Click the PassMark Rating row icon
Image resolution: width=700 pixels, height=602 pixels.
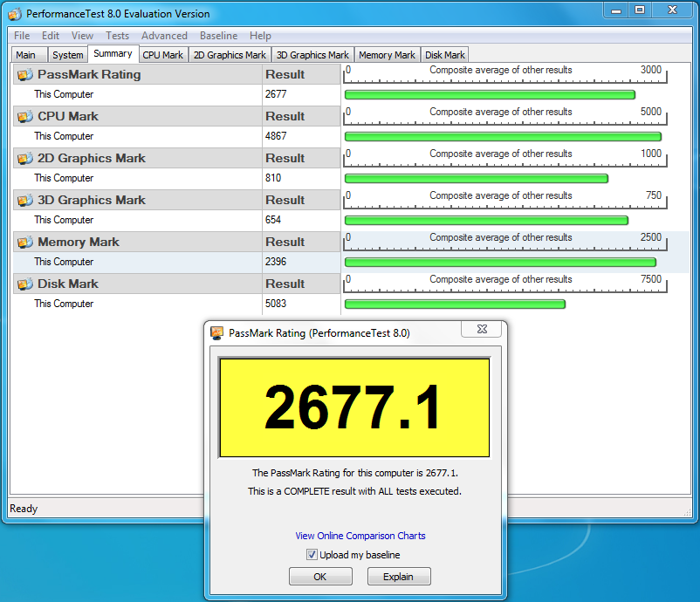click(x=25, y=74)
